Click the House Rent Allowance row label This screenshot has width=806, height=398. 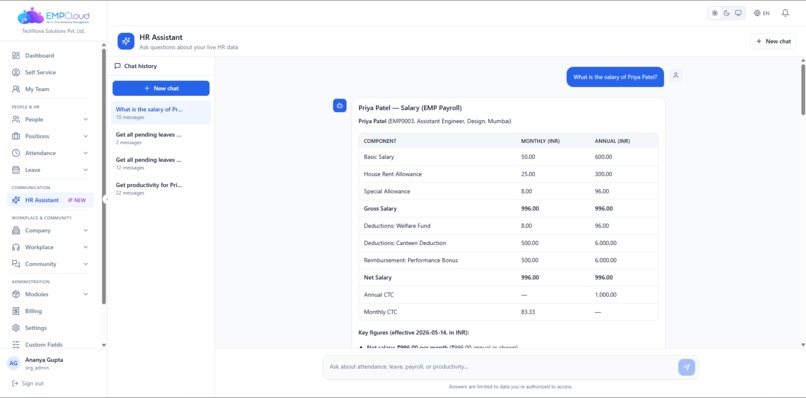393,174
